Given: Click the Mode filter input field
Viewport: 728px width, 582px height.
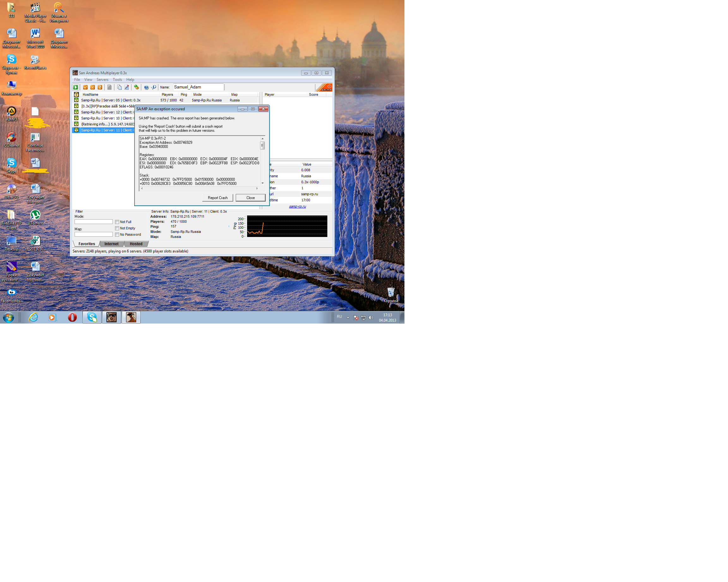Looking at the screenshot, I should pos(94,222).
